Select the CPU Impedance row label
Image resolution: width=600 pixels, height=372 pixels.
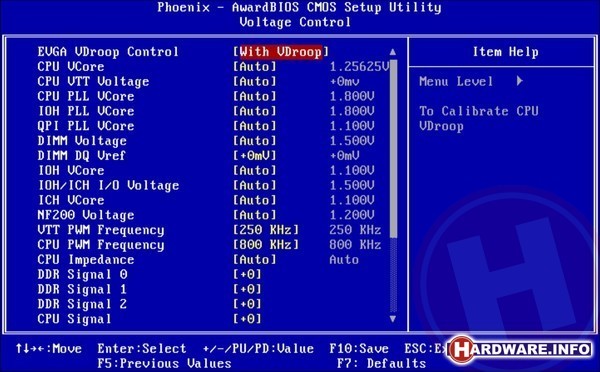pyautogui.click(x=86, y=260)
